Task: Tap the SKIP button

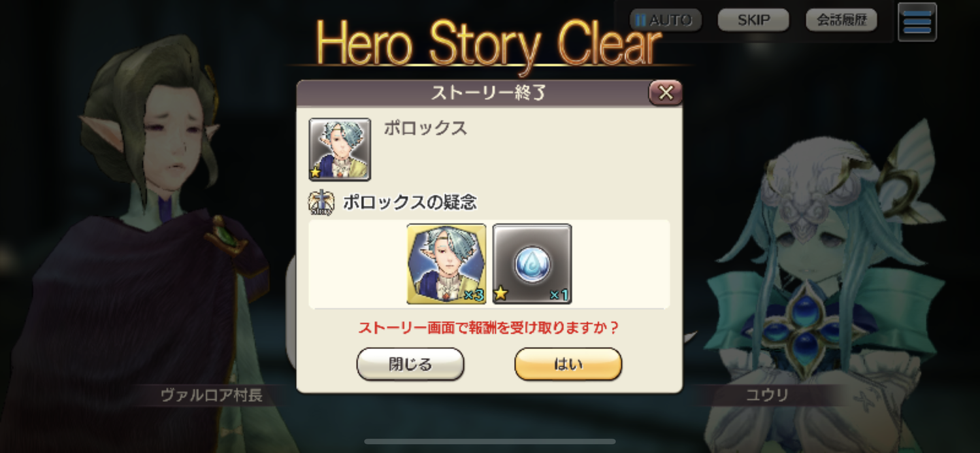Action: (x=753, y=20)
